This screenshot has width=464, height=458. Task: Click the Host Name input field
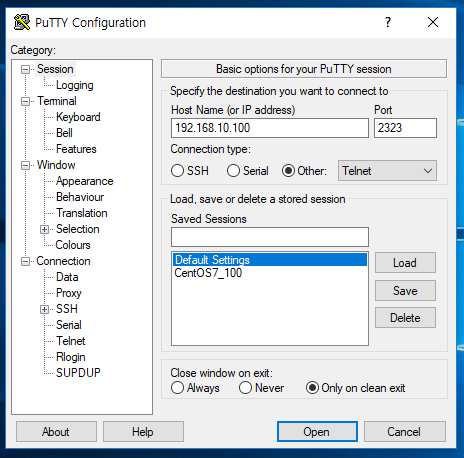(x=270, y=128)
